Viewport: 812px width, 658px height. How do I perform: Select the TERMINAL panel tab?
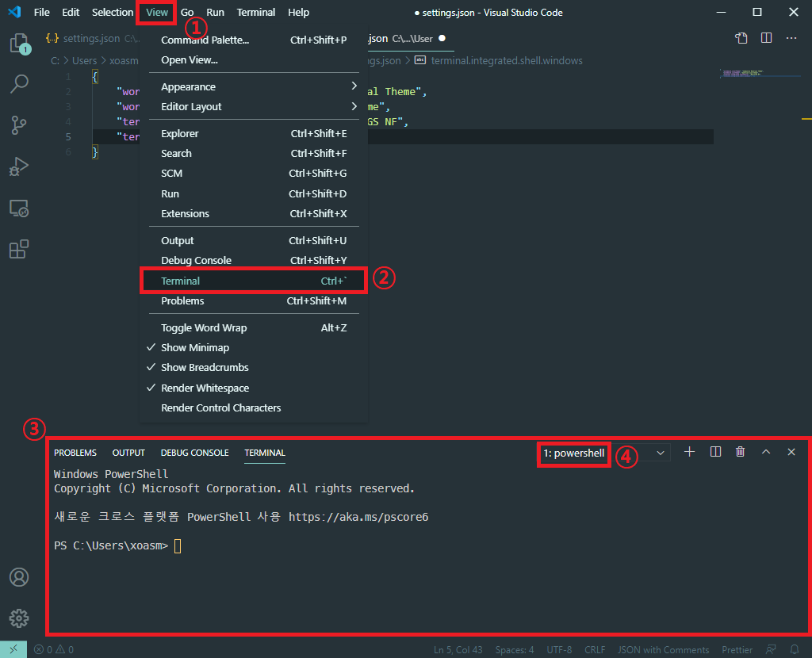(265, 453)
